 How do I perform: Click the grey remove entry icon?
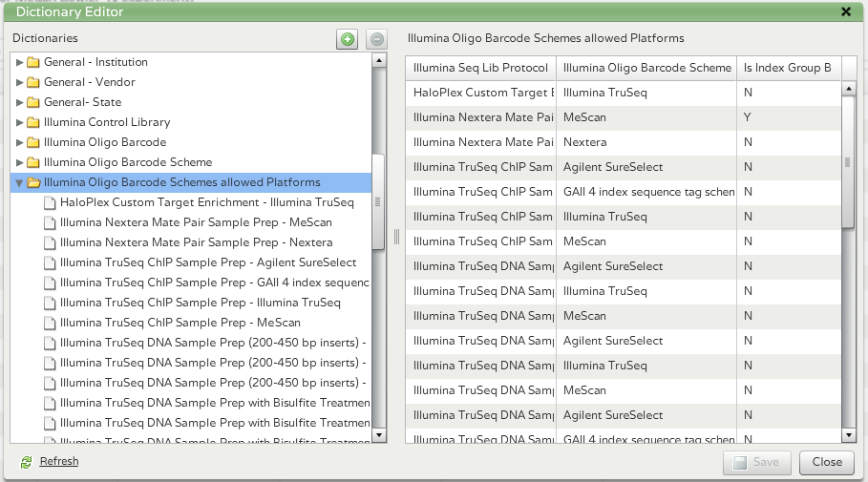[x=377, y=39]
